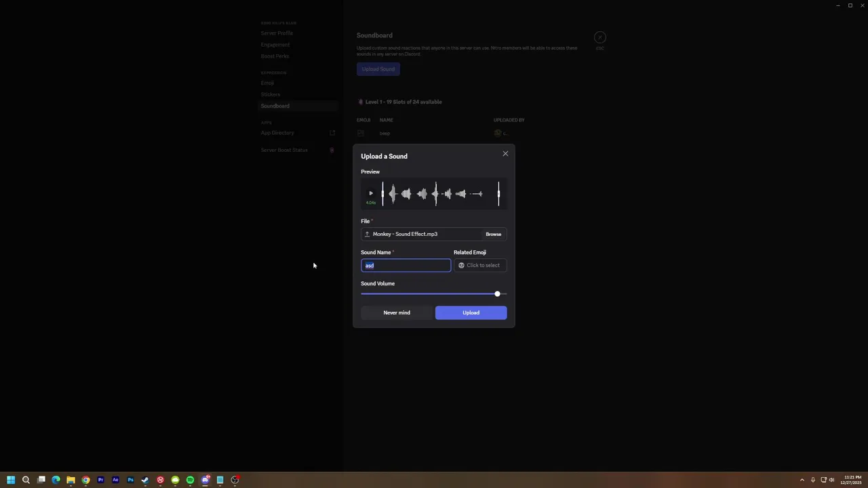Open OBS Studio from the taskbar
Screen dimensions: 868x488
point(235,480)
